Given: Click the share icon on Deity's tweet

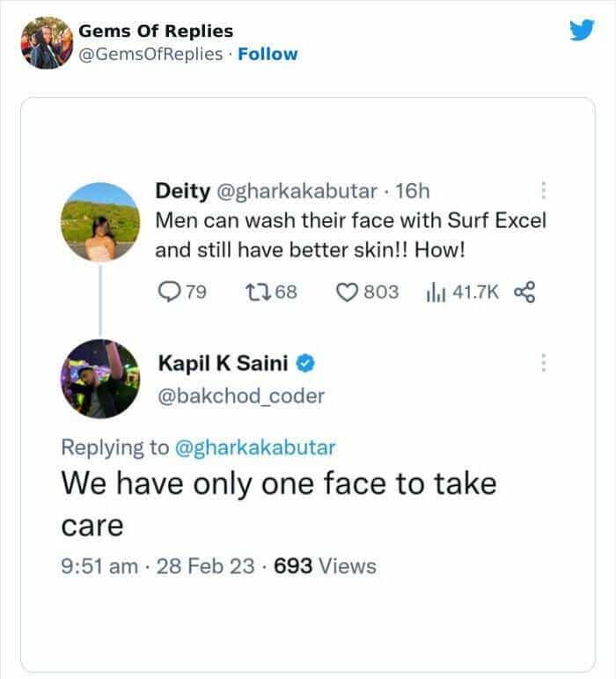Looking at the screenshot, I should pyautogui.click(x=524, y=292).
